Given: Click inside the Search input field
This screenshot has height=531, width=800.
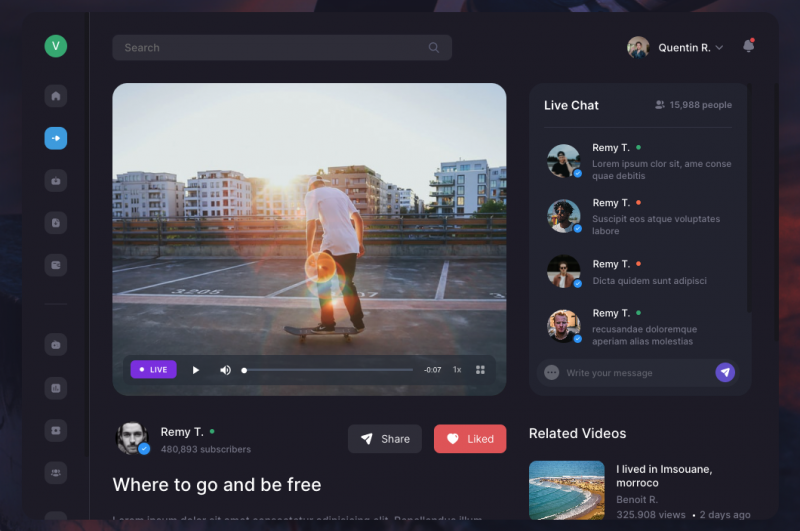Looking at the screenshot, I should [282, 47].
